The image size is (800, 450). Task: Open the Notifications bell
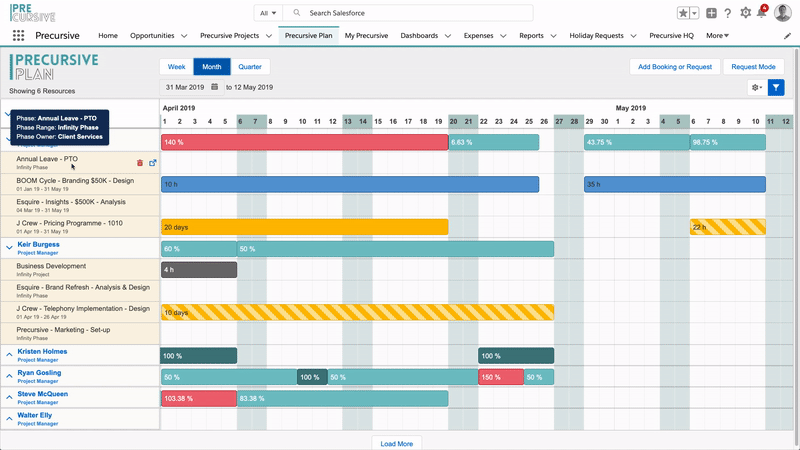[762, 13]
